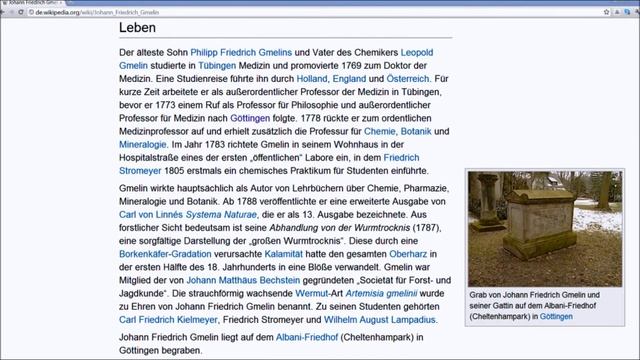
Task: Follow the Österreich link
Action: coord(407,79)
